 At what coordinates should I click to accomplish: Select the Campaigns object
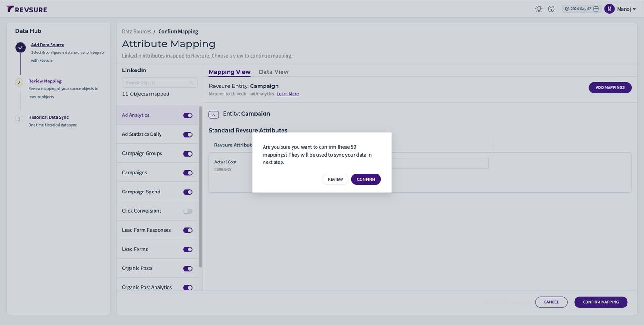point(157,173)
